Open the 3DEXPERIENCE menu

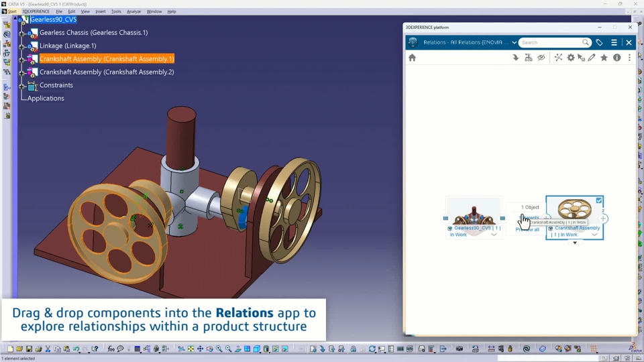pos(36,11)
